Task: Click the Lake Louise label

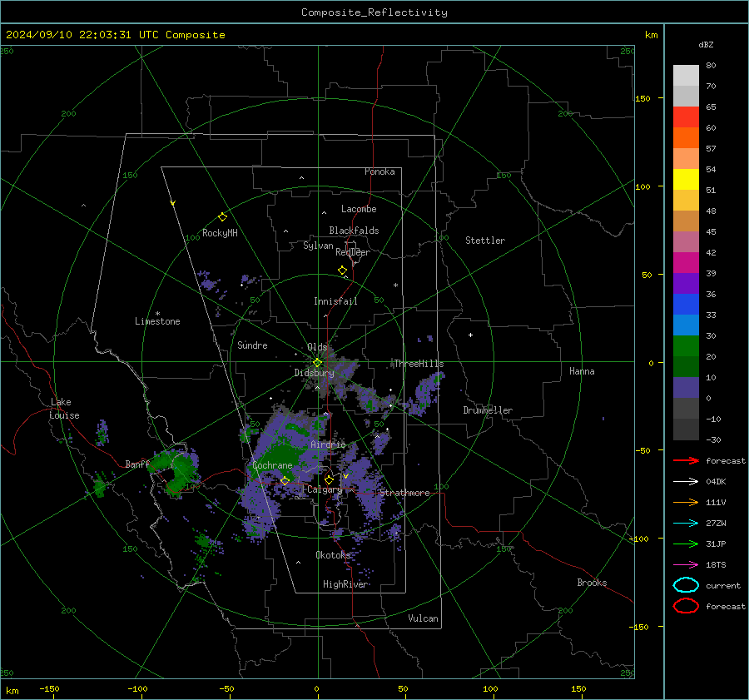Action: (65, 409)
